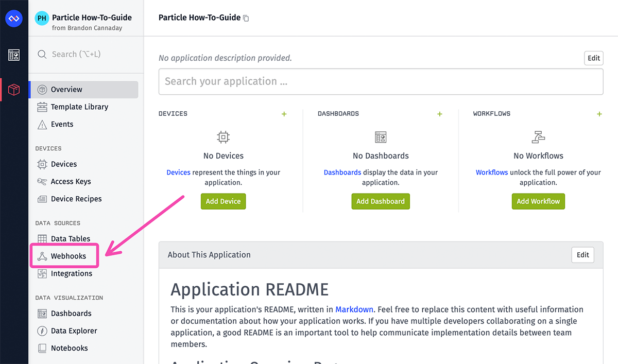Screen dimensions: 618x364
Task: Click plus icon in Devices section
Action: point(284,114)
